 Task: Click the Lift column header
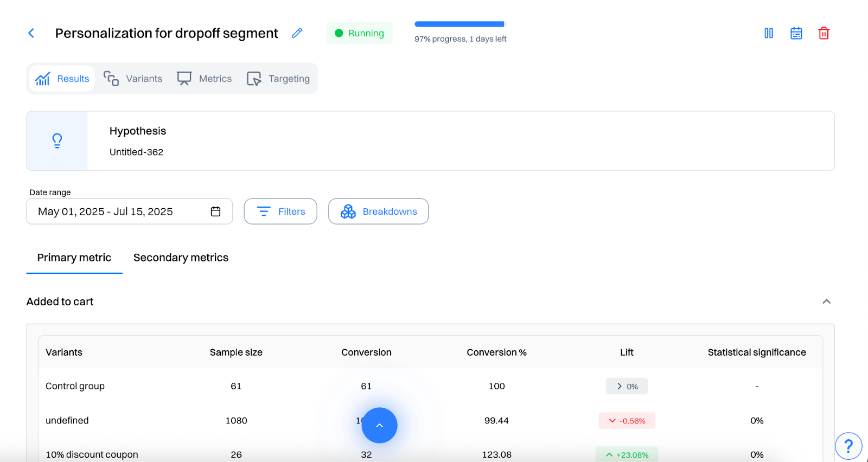pyautogui.click(x=627, y=352)
